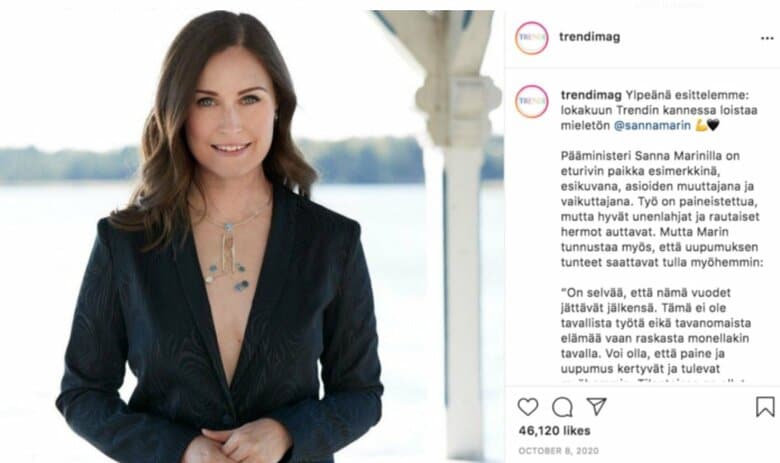Open the @sannamarin mention link
This screenshot has width=780, height=463.
[650, 126]
